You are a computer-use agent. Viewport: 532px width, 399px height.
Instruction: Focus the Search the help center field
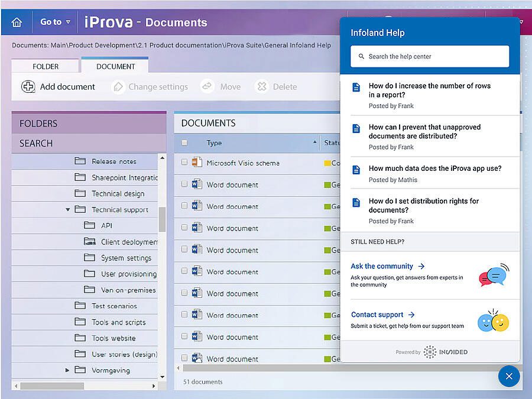point(430,57)
